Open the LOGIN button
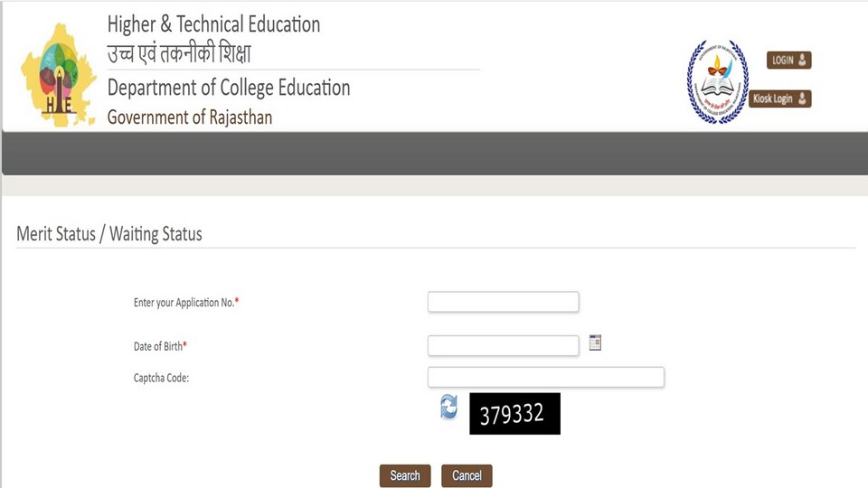The image size is (868, 488). 788,60
